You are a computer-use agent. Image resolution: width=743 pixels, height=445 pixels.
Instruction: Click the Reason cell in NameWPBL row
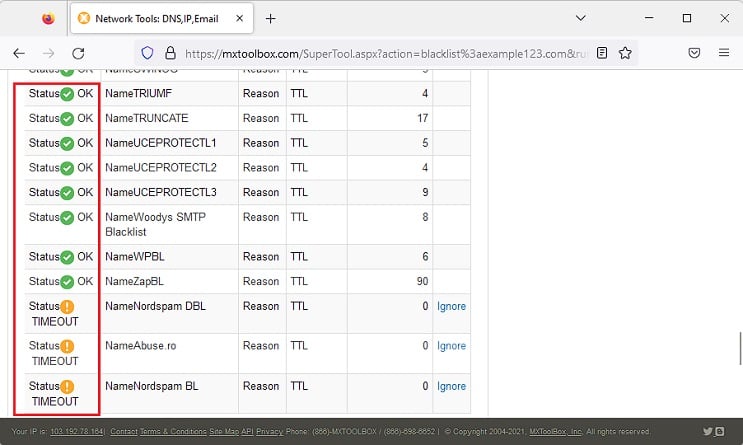(x=261, y=256)
